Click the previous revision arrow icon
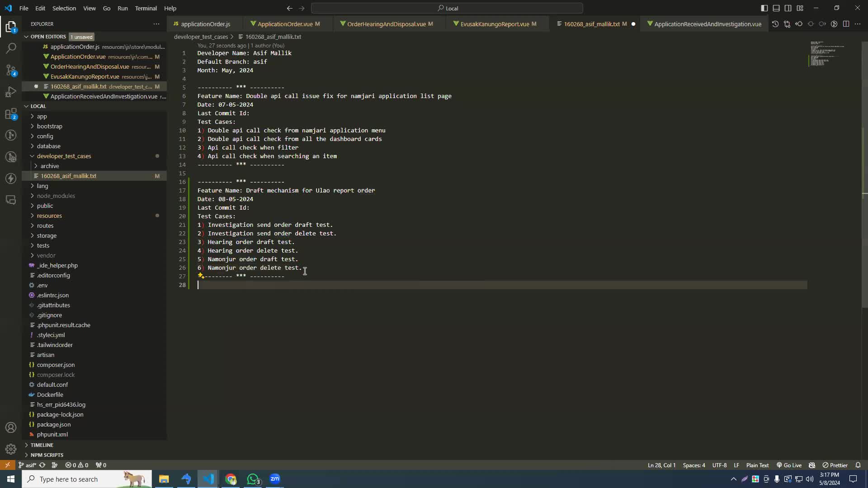This screenshot has height=488, width=868. pyautogui.click(x=799, y=24)
